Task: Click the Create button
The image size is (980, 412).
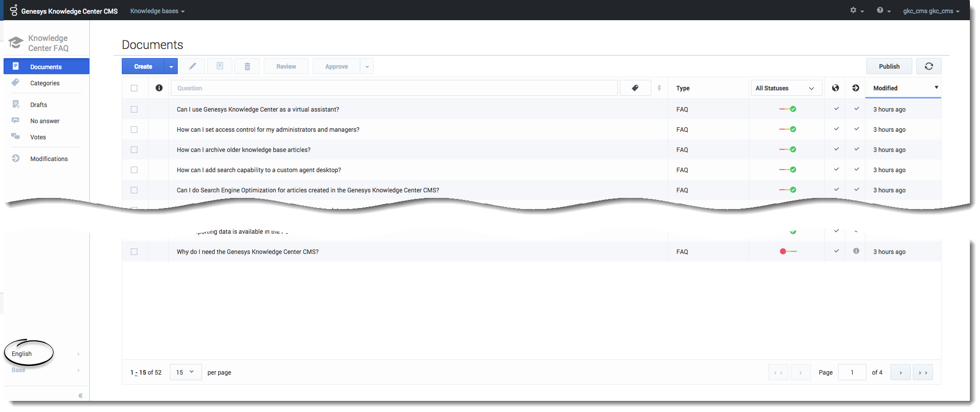Action: (143, 66)
